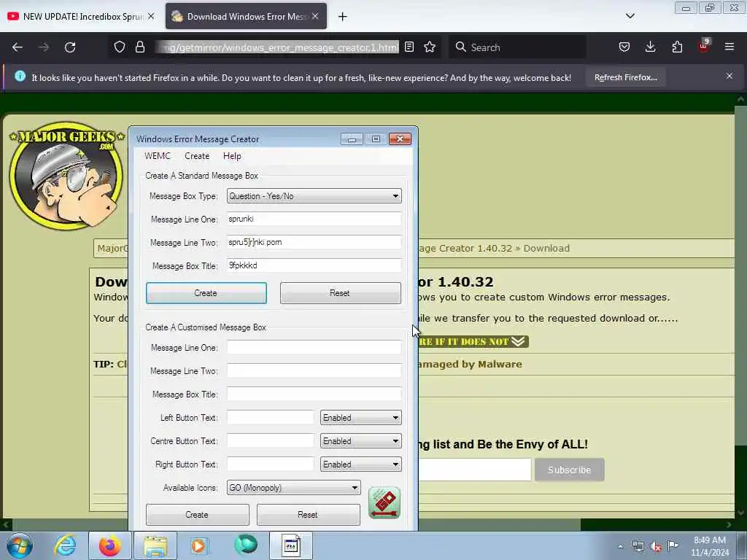The height and width of the screenshot is (560, 747).
Task: Switch to the NEW UPDATE Incredibox tab
Action: [x=81, y=16]
